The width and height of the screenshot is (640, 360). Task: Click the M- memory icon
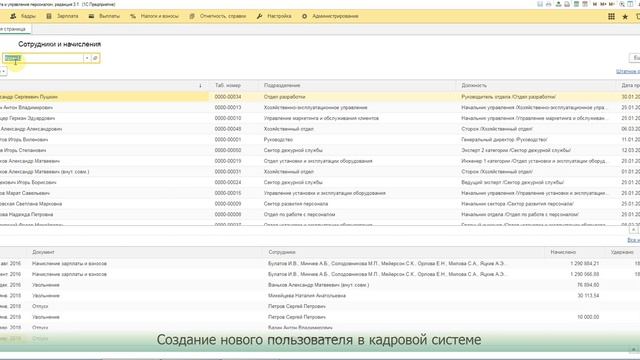point(611,4)
